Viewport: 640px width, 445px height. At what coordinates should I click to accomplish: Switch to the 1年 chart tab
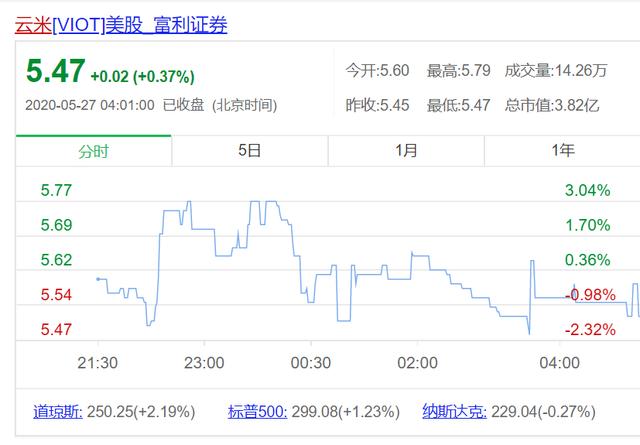pyautogui.click(x=563, y=151)
